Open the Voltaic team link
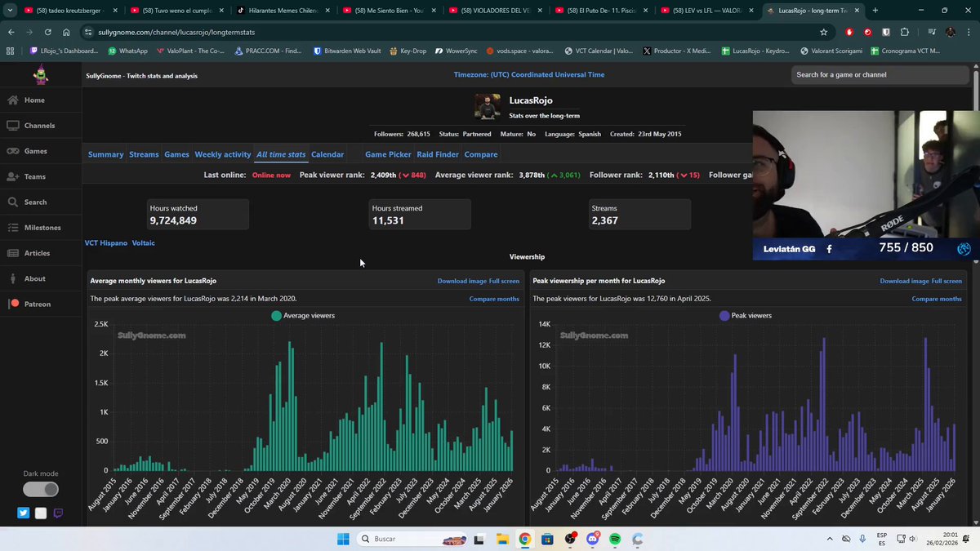Viewport: 980px width, 551px height. point(143,242)
